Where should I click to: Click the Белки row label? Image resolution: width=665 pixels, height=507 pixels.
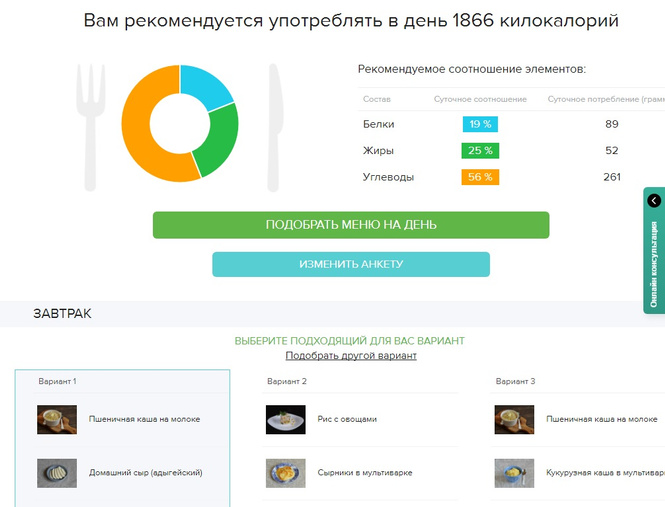coord(378,124)
